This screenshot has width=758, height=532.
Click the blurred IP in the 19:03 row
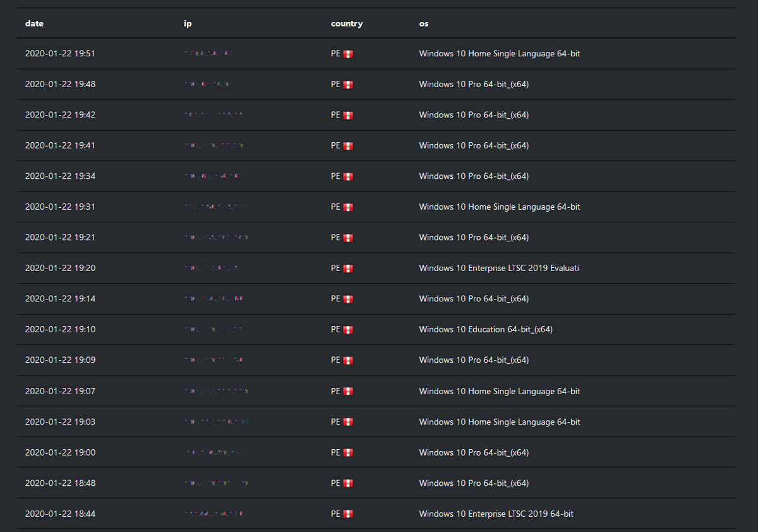coord(216,421)
